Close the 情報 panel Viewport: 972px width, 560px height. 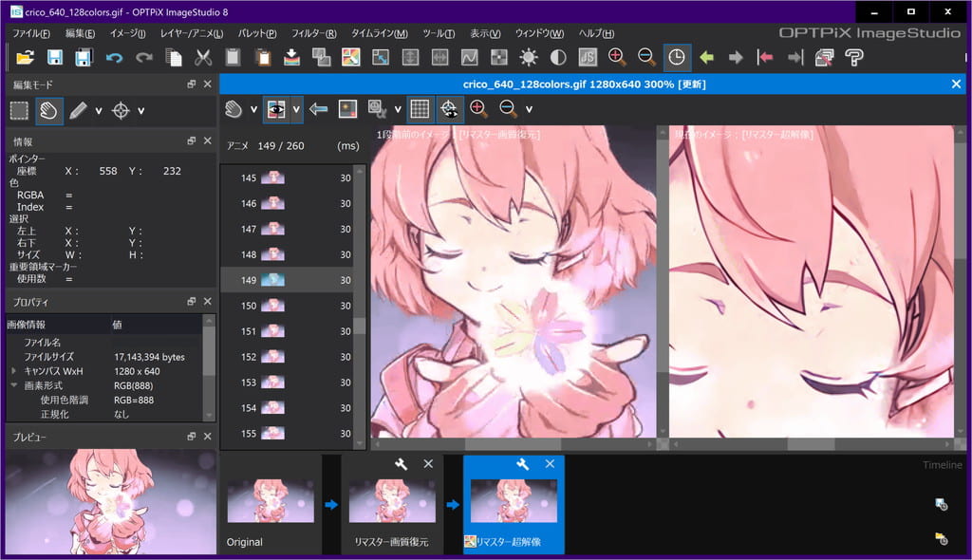208,140
